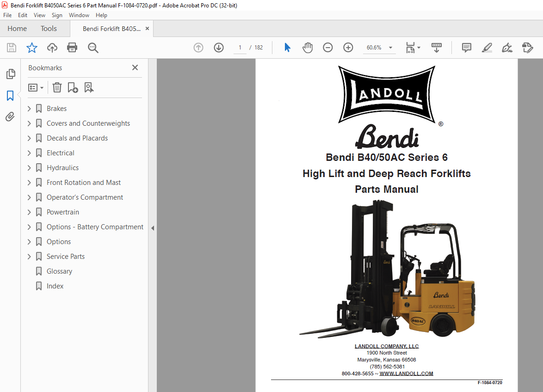The width and height of the screenshot is (543, 392).
Task: Open the sign document tool
Action: pyautogui.click(x=507, y=48)
